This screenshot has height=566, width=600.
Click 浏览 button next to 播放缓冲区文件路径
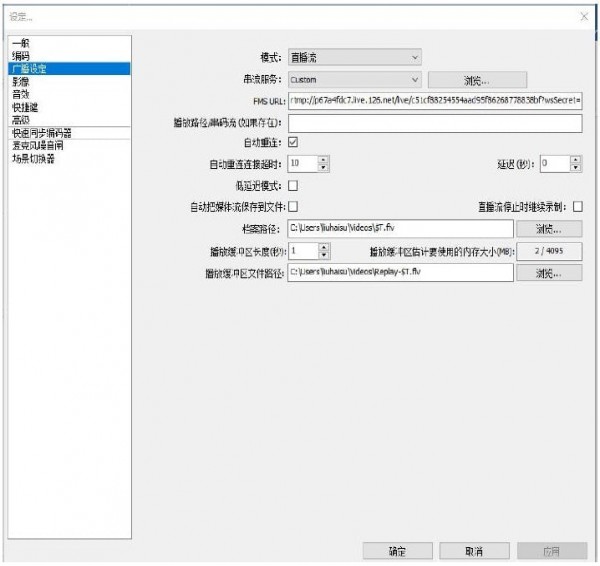pos(549,273)
